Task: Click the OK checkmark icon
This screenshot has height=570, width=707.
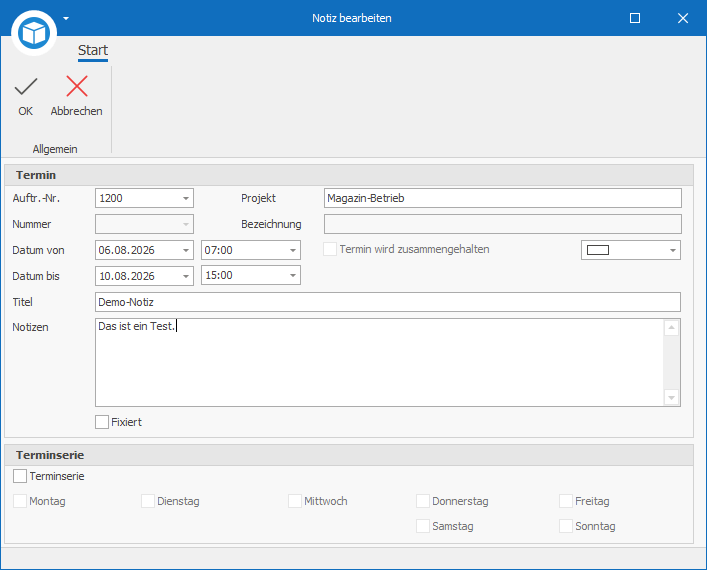Action: 26,87
